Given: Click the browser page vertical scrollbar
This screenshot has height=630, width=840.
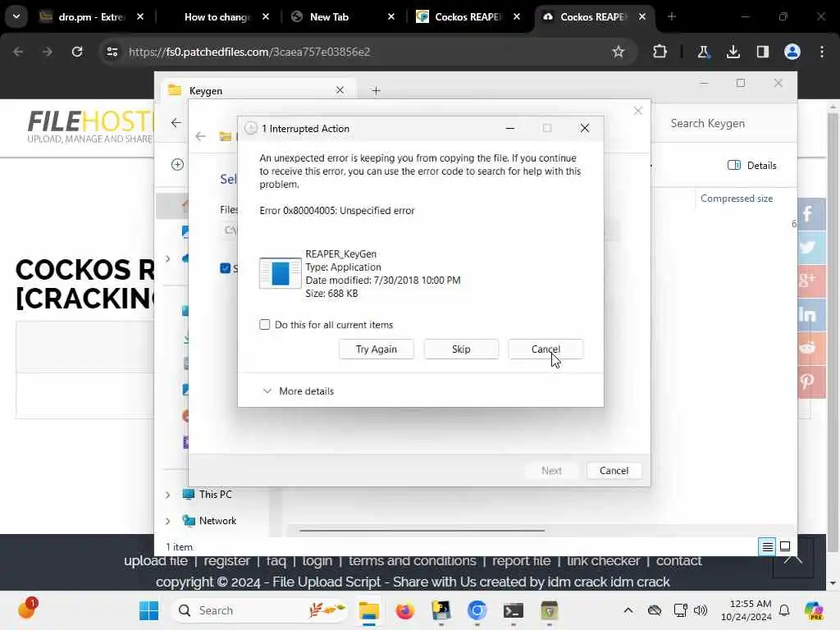Looking at the screenshot, I should (833, 332).
